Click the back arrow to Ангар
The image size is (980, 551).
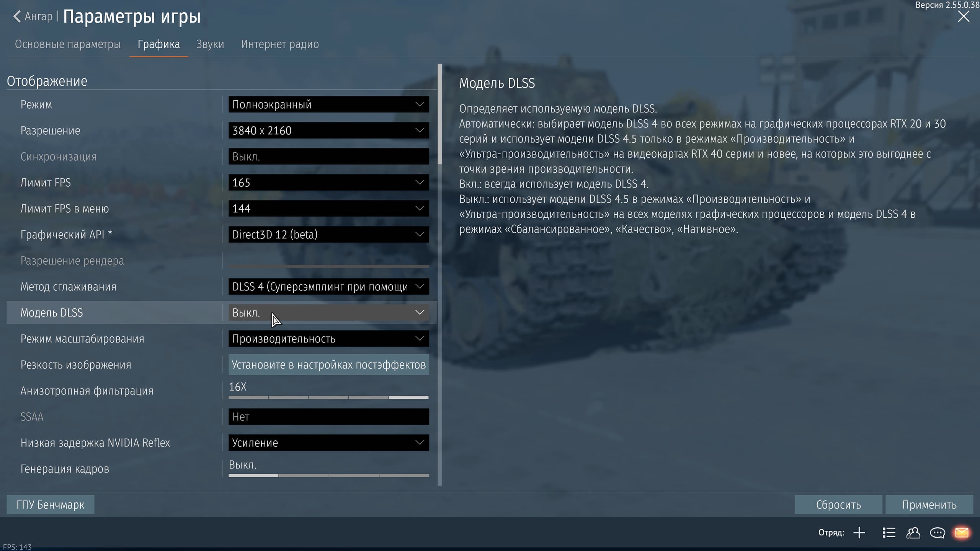click(17, 16)
